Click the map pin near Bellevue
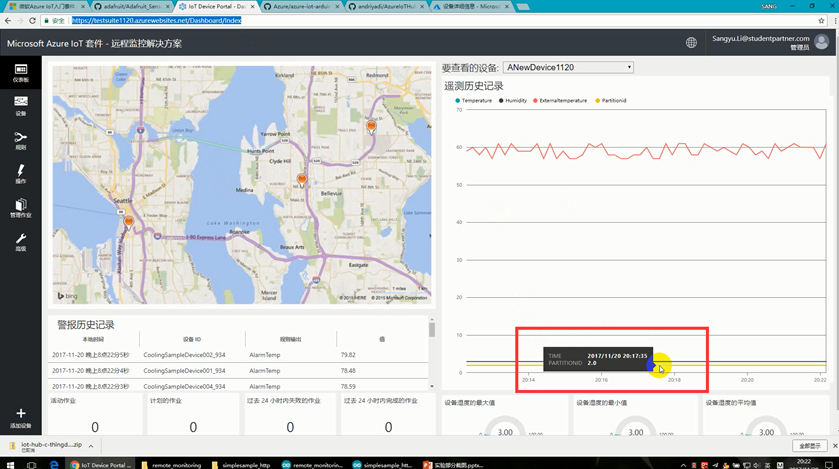The image size is (839, 469). 302,180
